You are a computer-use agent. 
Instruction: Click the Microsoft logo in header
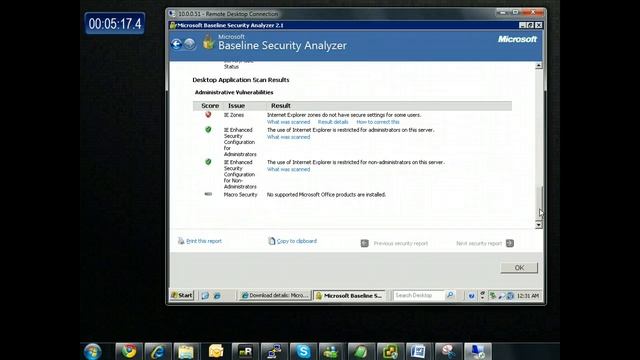tap(517, 39)
